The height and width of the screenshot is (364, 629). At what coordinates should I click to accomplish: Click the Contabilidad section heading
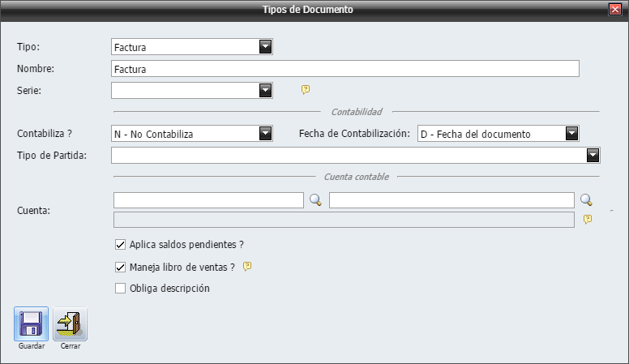click(357, 112)
